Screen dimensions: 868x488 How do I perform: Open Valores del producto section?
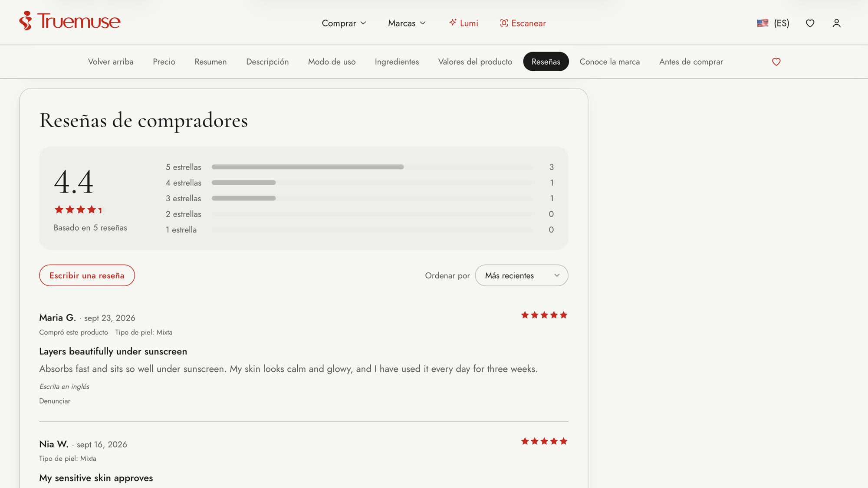pyautogui.click(x=475, y=62)
